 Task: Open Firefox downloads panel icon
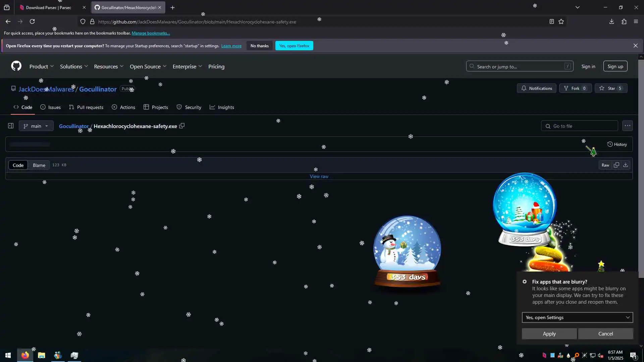coord(611,21)
